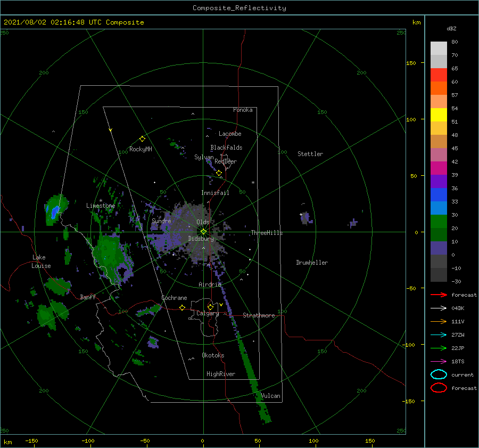Click the Didsbury label

pyautogui.click(x=201, y=239)
